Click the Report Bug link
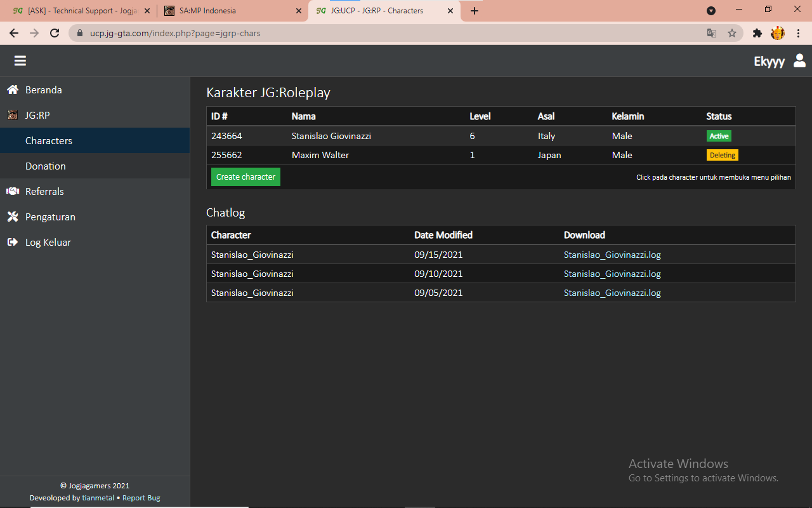812x508 pixels. coord(141,498)
